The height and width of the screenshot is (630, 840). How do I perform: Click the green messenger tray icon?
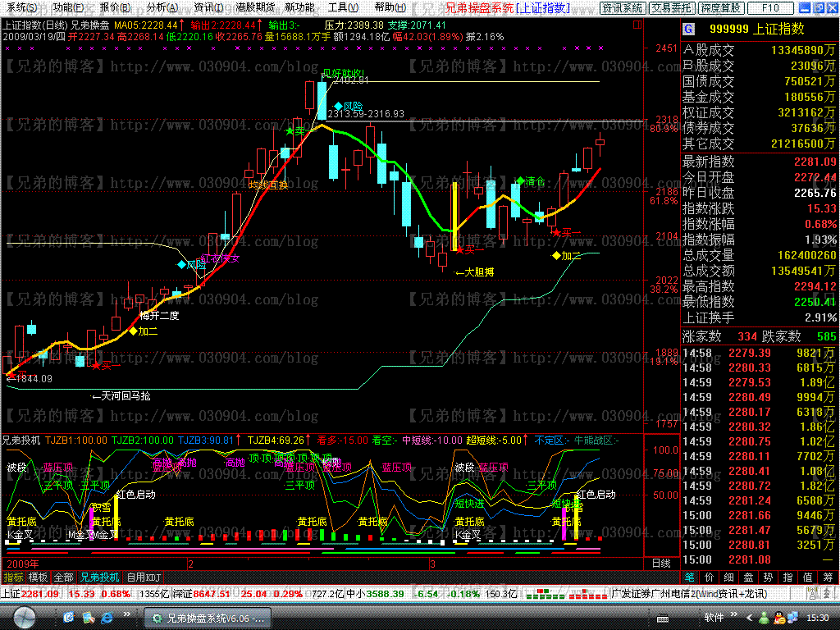click(765, 618)
